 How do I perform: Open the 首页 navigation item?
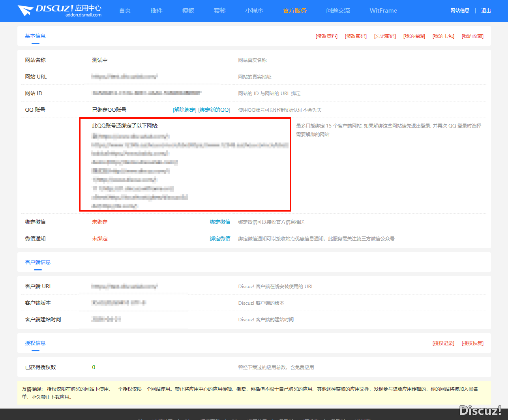(125, 11)
